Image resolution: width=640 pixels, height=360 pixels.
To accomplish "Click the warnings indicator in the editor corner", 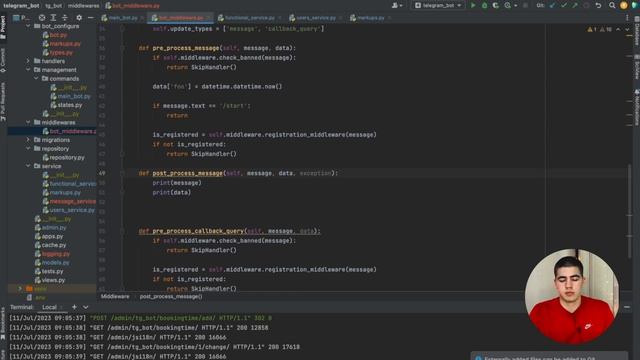I will click(599, 29).
